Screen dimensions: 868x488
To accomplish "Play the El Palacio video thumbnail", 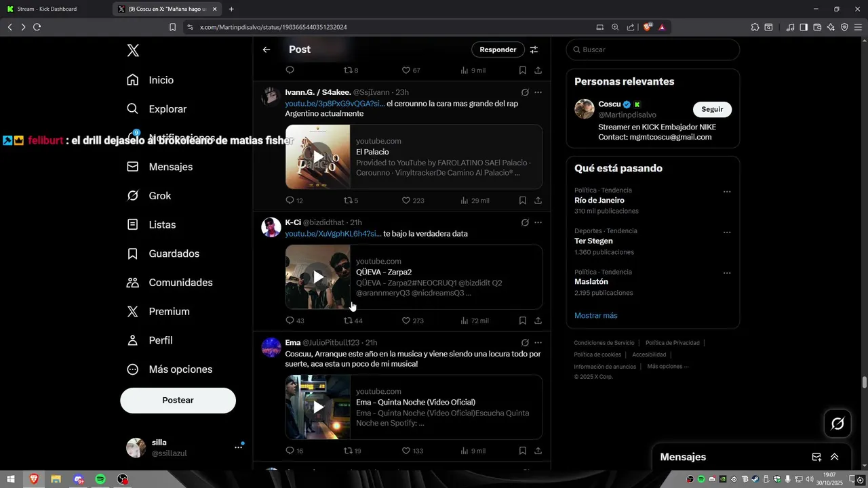I will click(318, 157).
